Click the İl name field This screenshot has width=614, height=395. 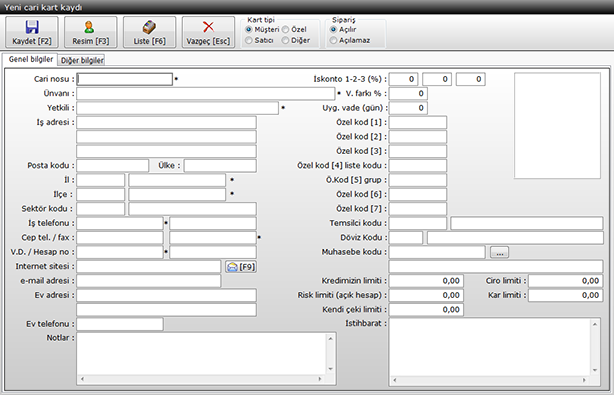tap(177, 180)
